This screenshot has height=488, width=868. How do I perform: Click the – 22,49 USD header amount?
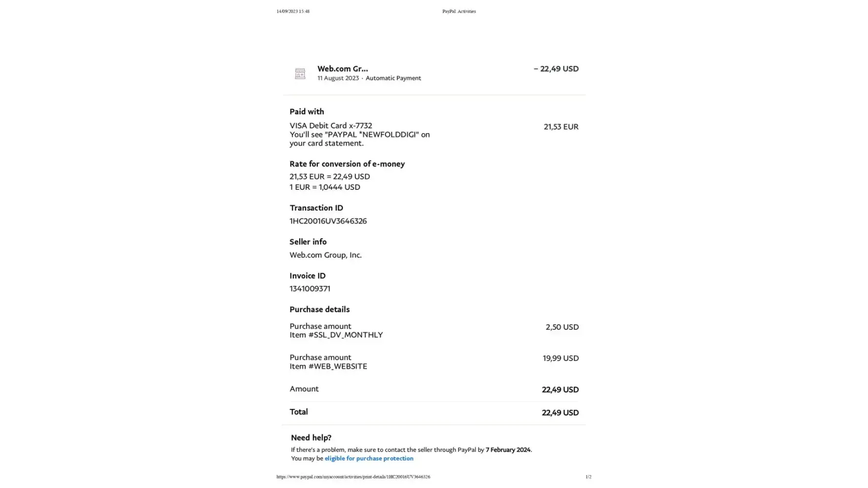click(556, 69)
